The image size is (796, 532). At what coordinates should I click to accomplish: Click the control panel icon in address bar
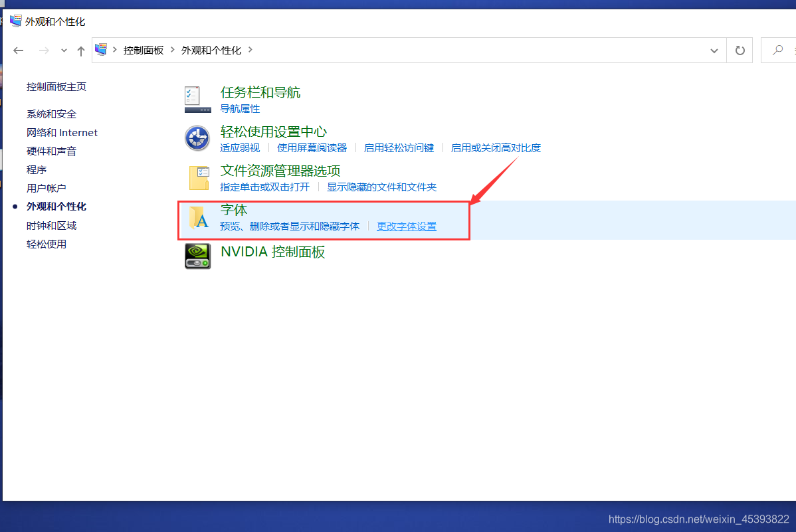pyautogui.click(x=101, y=50)
